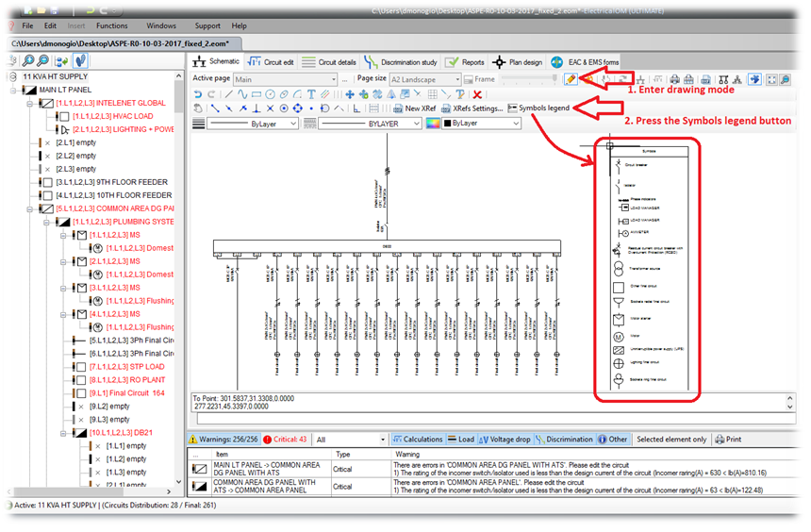Click the highlighted icon above circuit tree

click(x=79, y=61)
